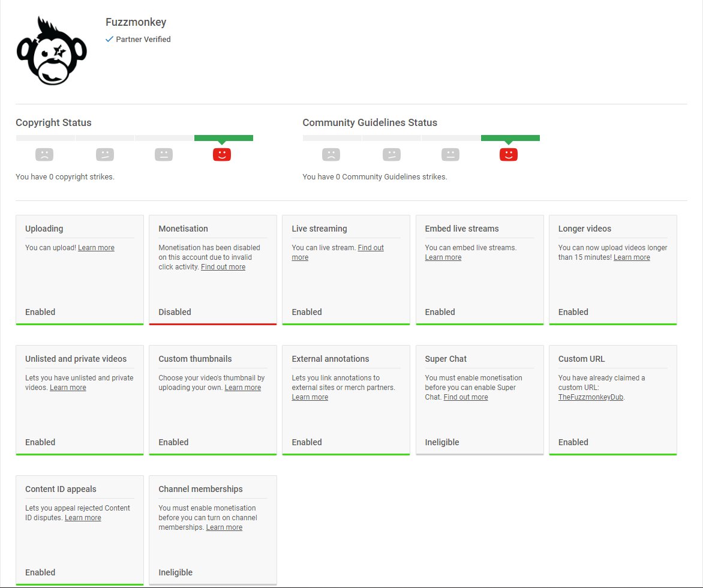Open Learn more in Embed live streams card

click(x=443, y=257)
